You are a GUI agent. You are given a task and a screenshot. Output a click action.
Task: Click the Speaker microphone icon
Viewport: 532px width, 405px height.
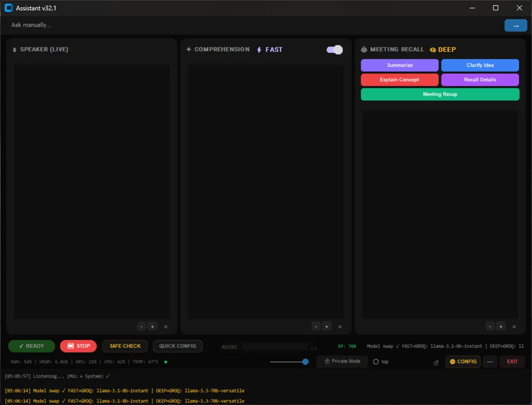(14, 50)
